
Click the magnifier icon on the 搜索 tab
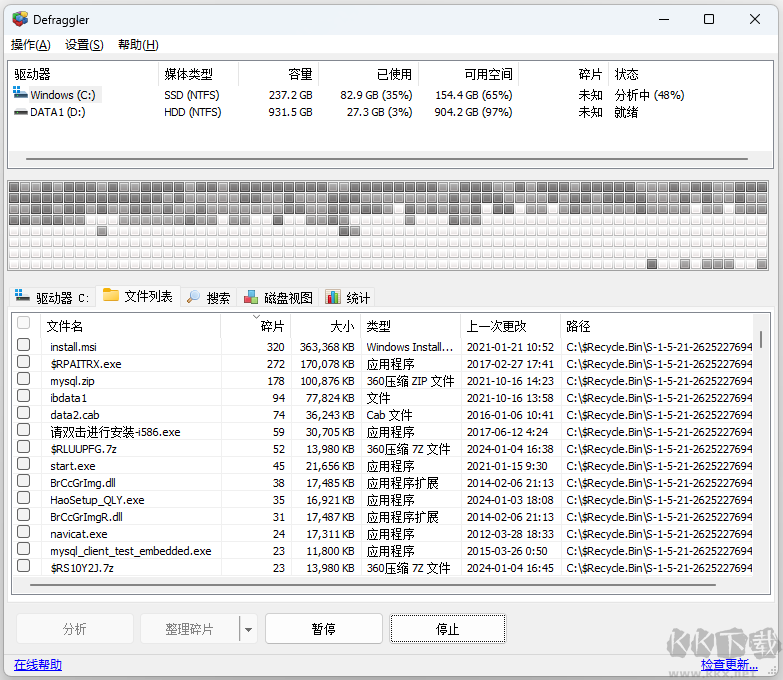coord(193,297)
